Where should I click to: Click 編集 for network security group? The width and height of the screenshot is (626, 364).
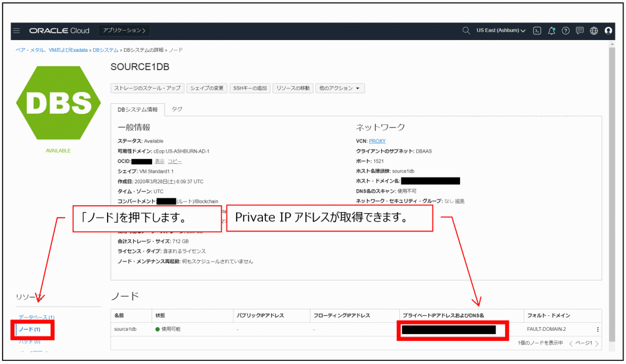tap(459, 201)
